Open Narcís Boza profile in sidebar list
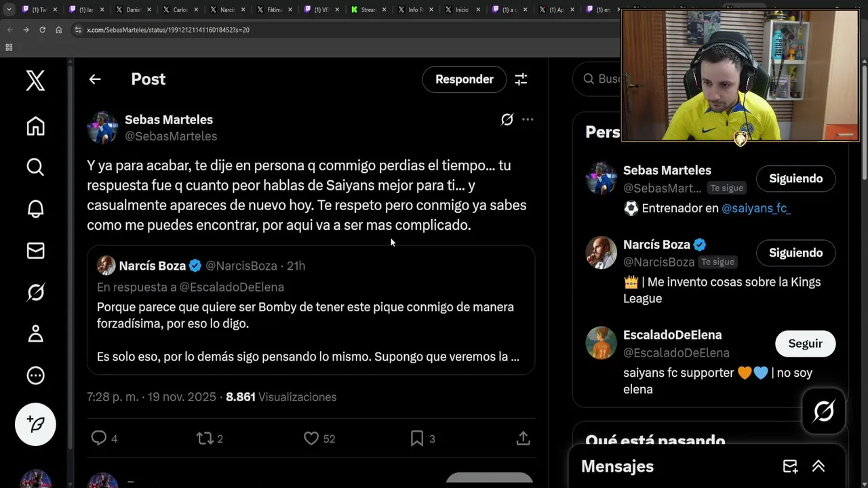The width and height of the screenshot is (868, 488). coord(656,245)
